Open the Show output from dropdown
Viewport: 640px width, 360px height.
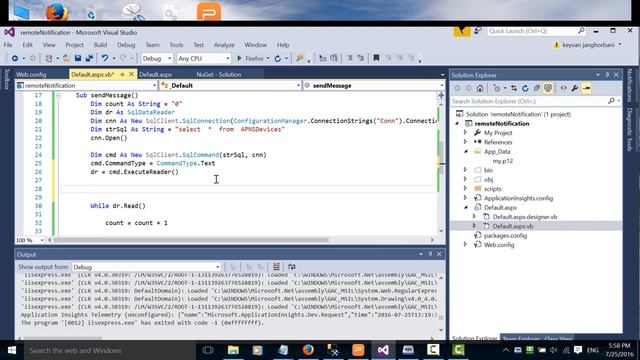(146, 267)
